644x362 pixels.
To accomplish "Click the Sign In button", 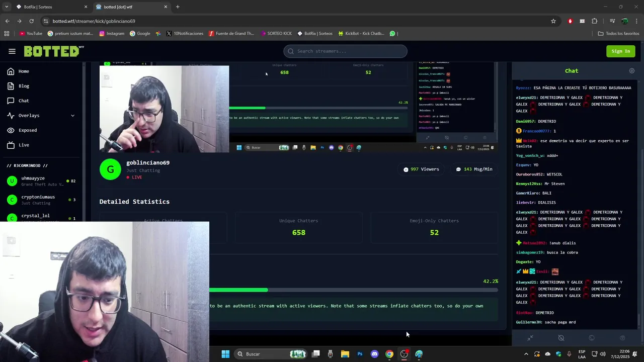I will click(x=620, y=51).
